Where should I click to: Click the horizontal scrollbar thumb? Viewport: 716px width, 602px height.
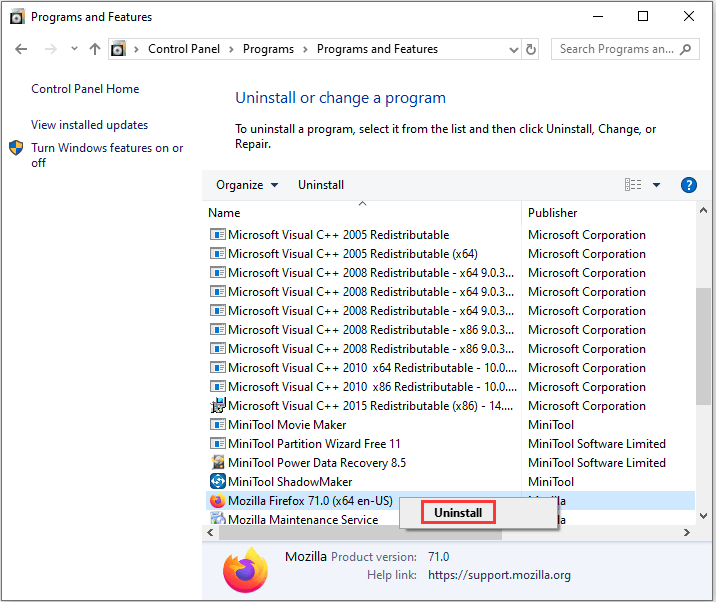click(x=360, y=533)
